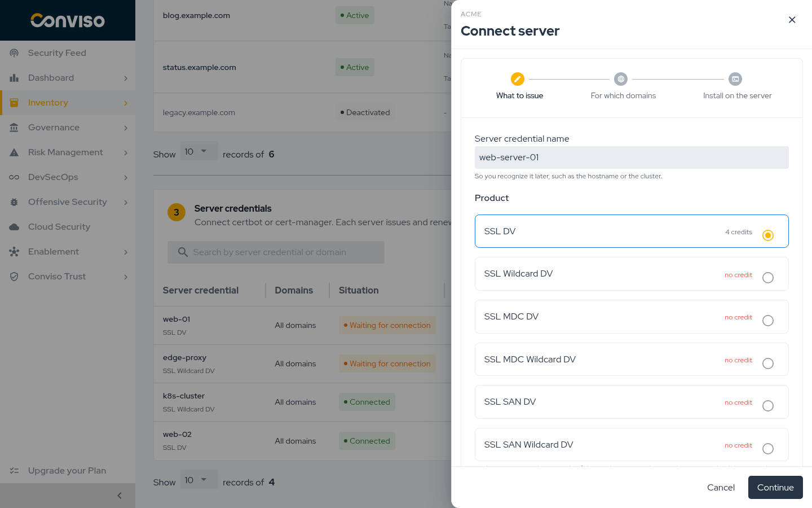Expand the Dashboard submenu chevron
The width and height of the screenshot is (812, 508).
click(x=126, y=78)
